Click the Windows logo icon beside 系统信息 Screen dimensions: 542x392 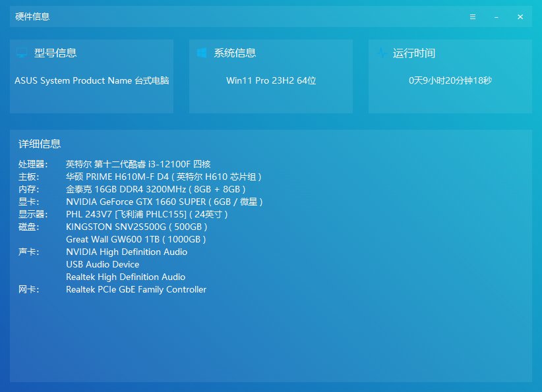point(202,53)
